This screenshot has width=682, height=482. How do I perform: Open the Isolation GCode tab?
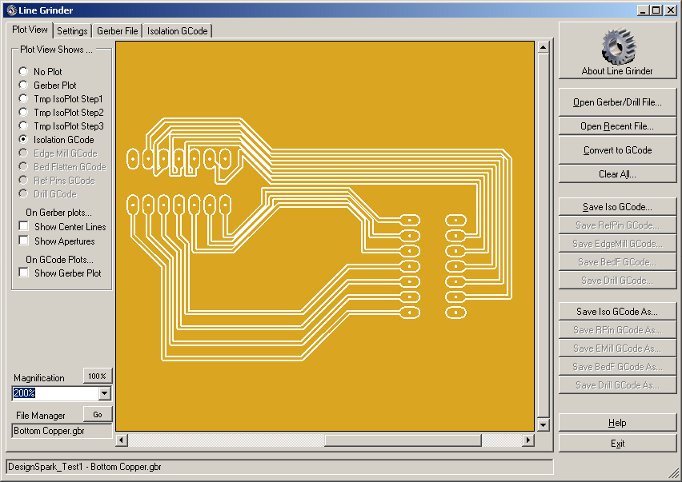(177, 31)
